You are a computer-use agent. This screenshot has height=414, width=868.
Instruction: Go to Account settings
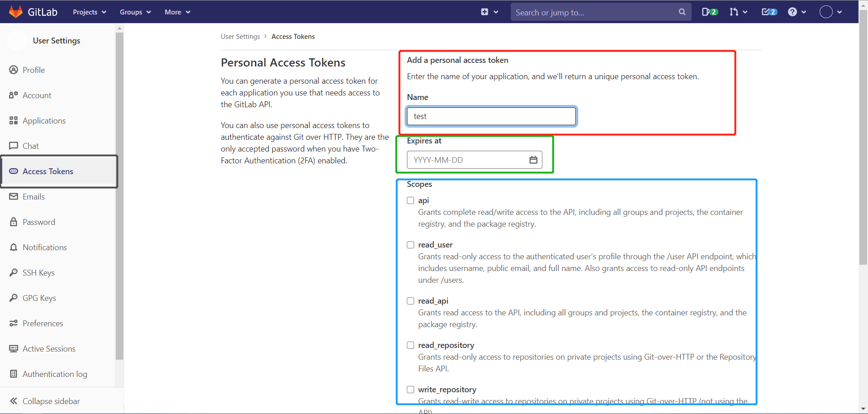point(37,95)
